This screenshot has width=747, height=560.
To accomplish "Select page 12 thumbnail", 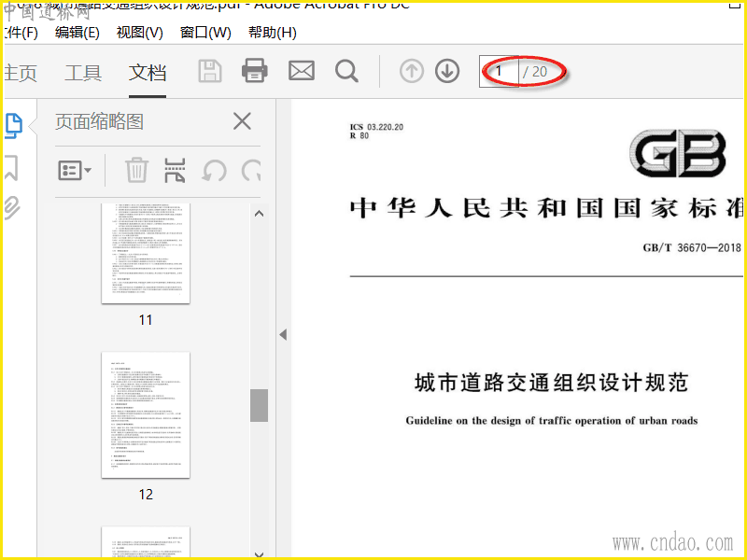I will 146,415.
